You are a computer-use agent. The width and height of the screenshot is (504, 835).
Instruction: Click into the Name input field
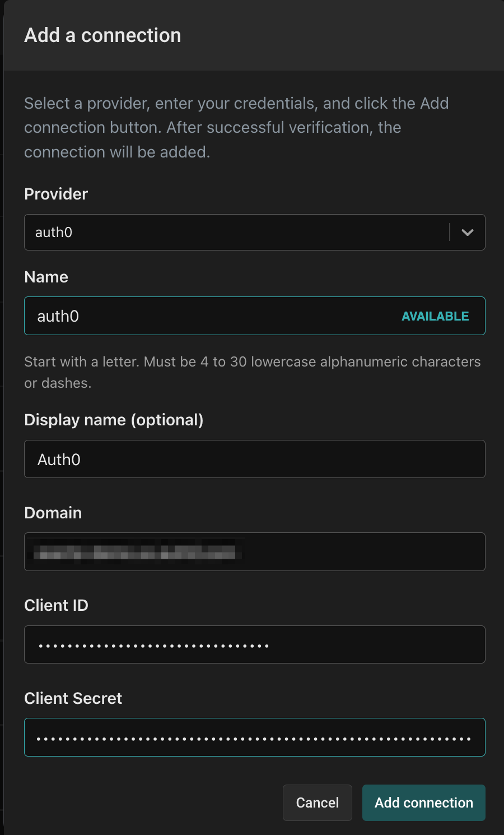coord(255,316)
